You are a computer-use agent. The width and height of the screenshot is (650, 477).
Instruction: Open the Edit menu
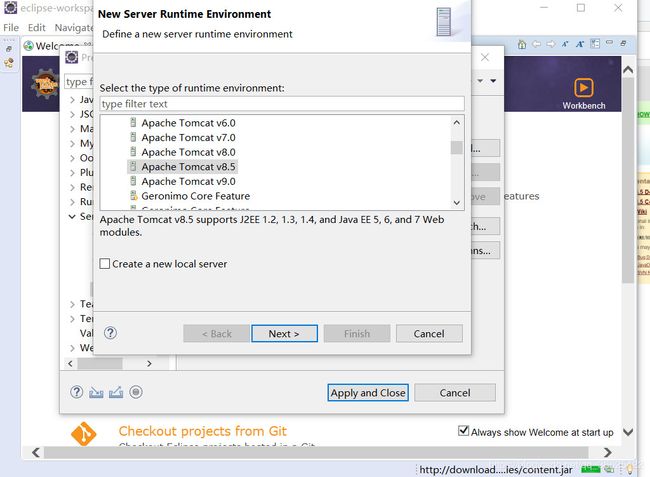[36, 28]
